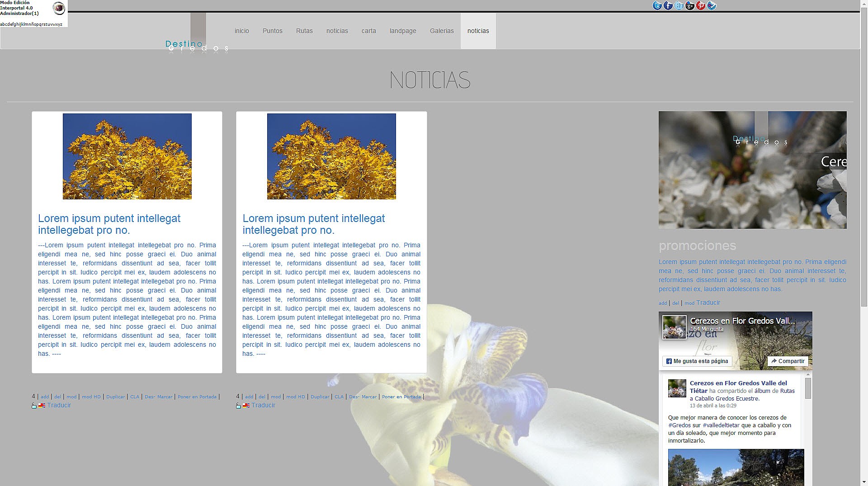This screenshot has width=868, height=486.
Task: Click 'del' link under promociones text
Action: [x=675, y=303]
